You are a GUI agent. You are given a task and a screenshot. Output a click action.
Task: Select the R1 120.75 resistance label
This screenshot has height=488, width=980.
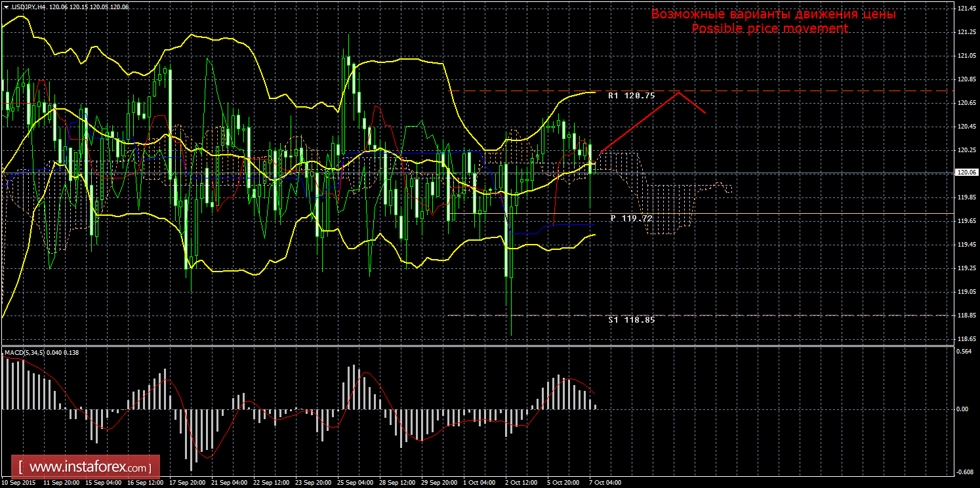coord(631,96)
